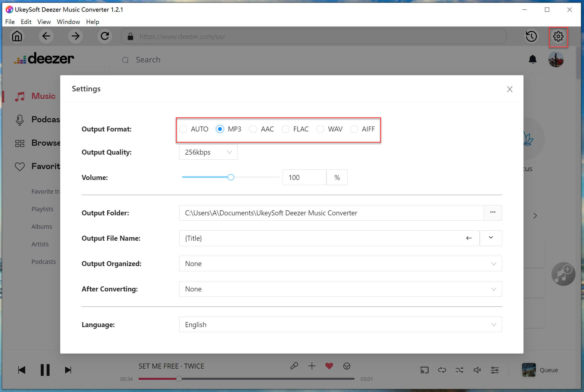This screenshot has height=392, width=584.
Task: Click the Home icon in the toolbar
Action: pos(17,36)
